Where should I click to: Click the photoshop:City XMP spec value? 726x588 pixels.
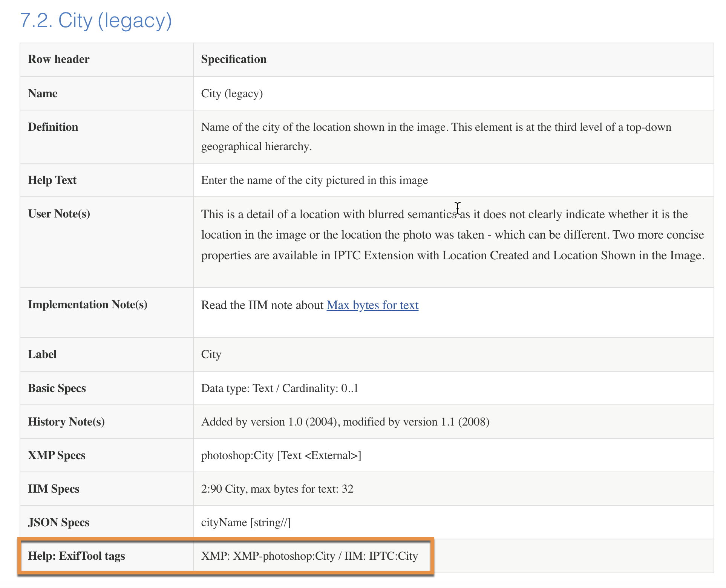coord(281,455)
